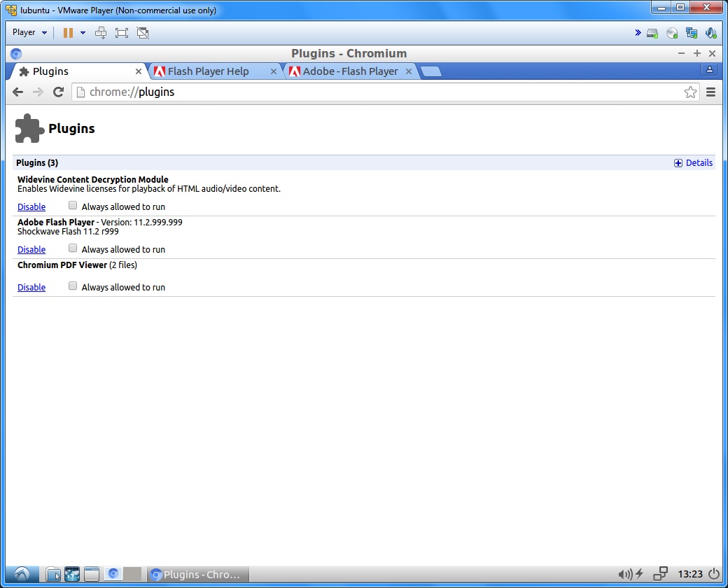The height and width of the screenshot is (588, 728).
Task: Switch to the Plugins tab
Action: 76,71
